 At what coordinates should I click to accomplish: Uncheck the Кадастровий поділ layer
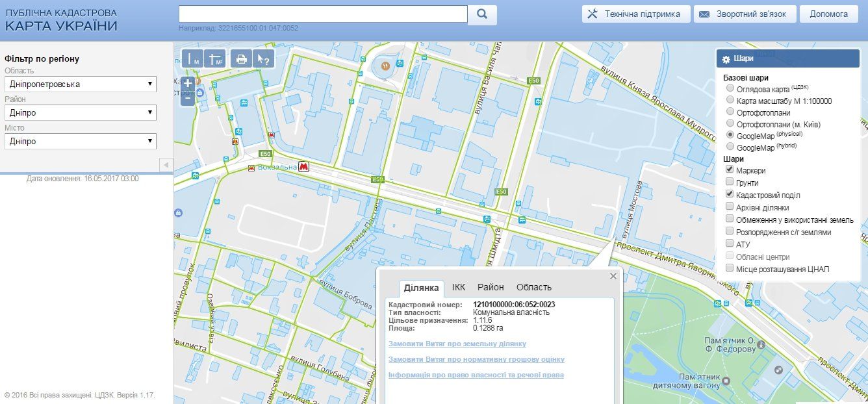[730, 195]
